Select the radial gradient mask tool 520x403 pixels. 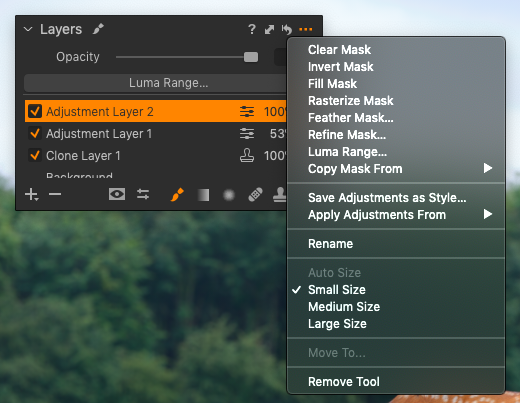click(x=229, y=195)
